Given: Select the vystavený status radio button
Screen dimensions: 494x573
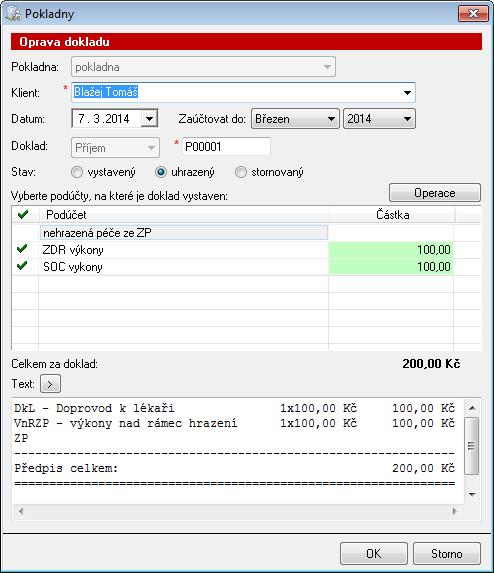Looking at the screenshot, I should coord(77,172).
